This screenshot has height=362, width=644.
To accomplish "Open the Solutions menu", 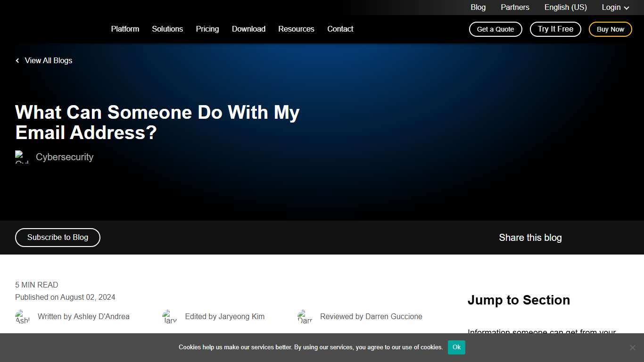I will pyautogui.click(x=167, y=29).
